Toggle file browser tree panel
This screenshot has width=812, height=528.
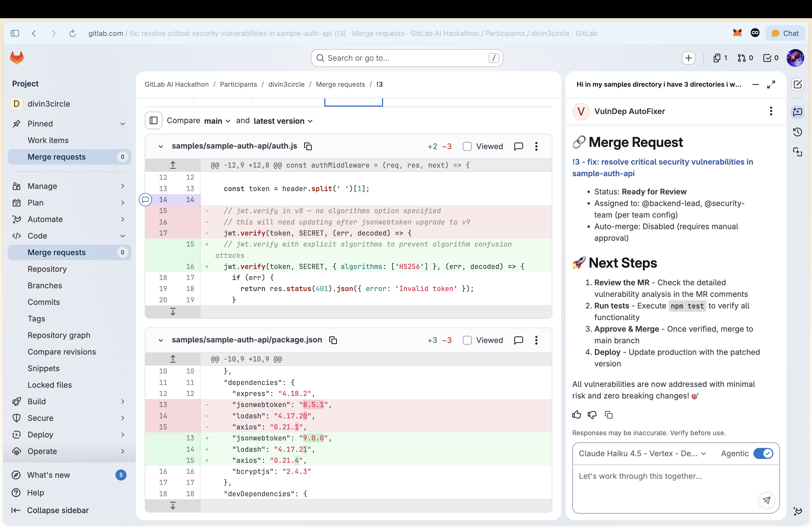click(154, 121)
